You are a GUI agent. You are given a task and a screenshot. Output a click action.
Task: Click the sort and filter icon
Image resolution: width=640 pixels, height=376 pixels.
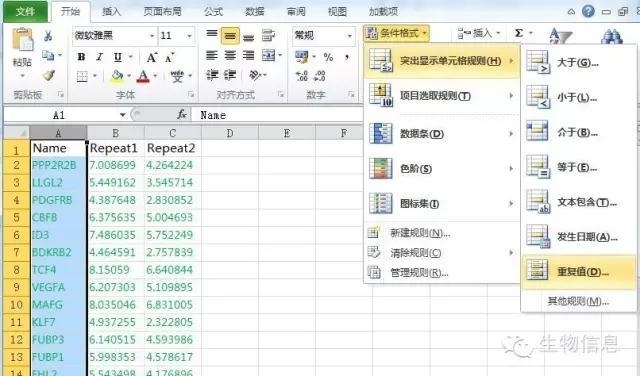[560, 36]
